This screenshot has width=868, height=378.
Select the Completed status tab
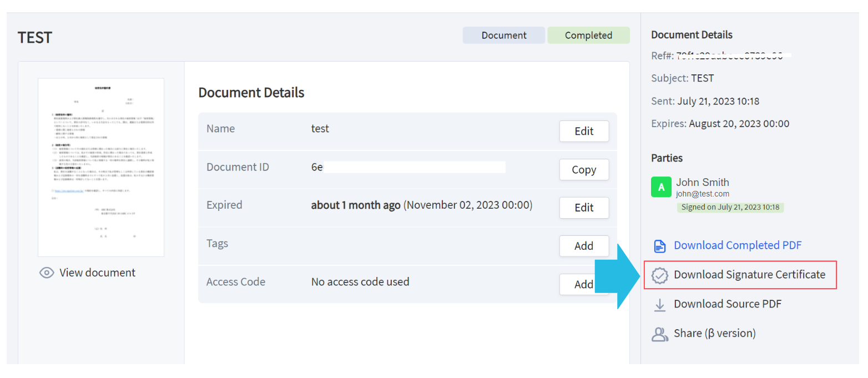point(588,34)
